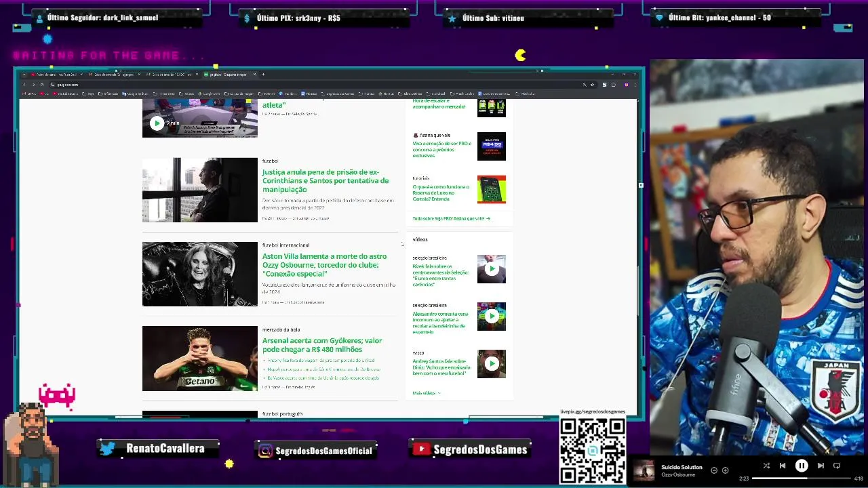Open the 'Reserva de Luxo no Cartola' tutorial
This screenshot has height=488, width=868.
(441, 192)
